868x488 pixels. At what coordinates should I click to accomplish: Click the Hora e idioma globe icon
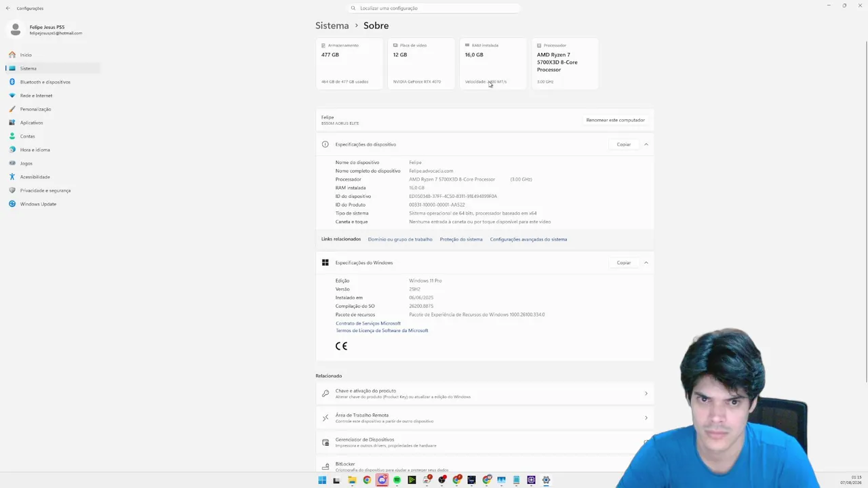point(12,150)
